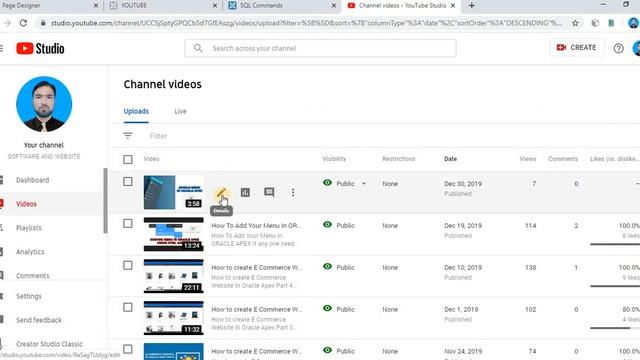Close the YOUTUBE browser tab
Viewport: 640px width, 360px height.
point(215,5)
